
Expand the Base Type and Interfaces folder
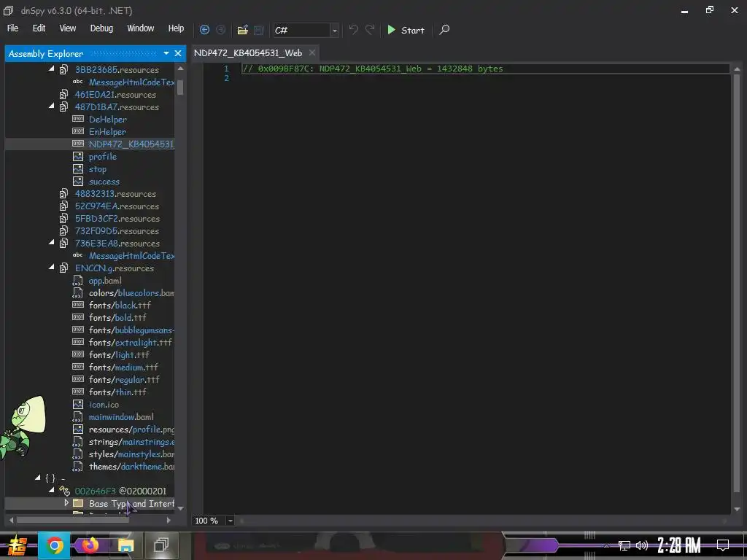[x=66, y=503]
